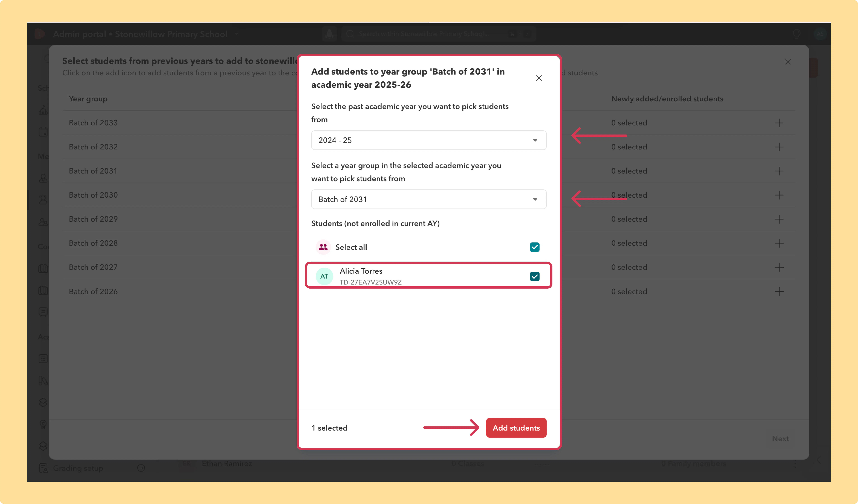858x504 pixels.
Task: Select the Batch of 2031 row label in the background list
Action: 93,171
